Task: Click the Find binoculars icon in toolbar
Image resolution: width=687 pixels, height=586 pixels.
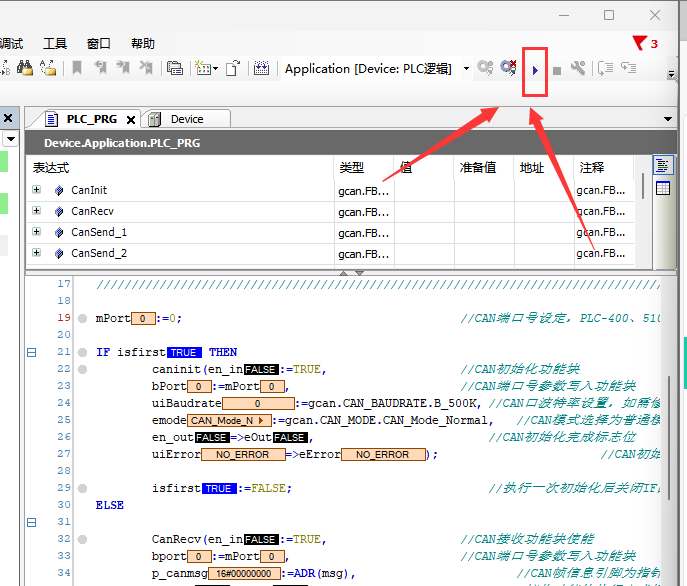Action: [24, 68]
